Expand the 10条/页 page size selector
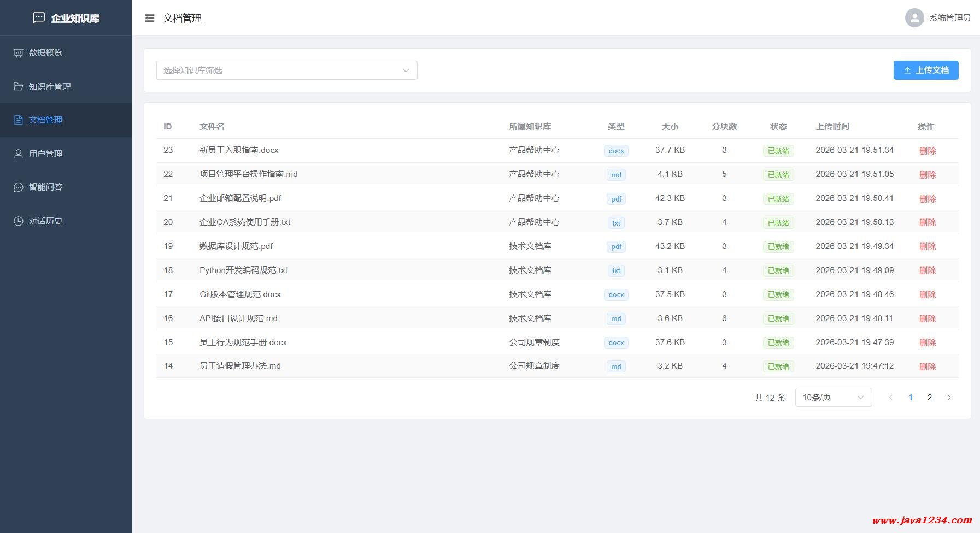 click(x=833, y=398)
